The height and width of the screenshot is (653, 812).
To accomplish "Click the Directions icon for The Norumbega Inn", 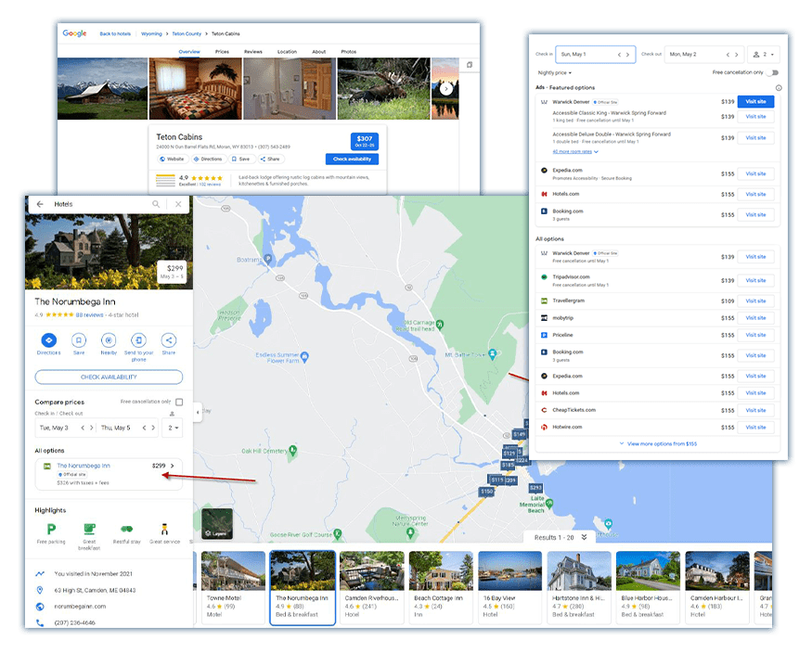I will pyautogui.click(x=48, y=340).
